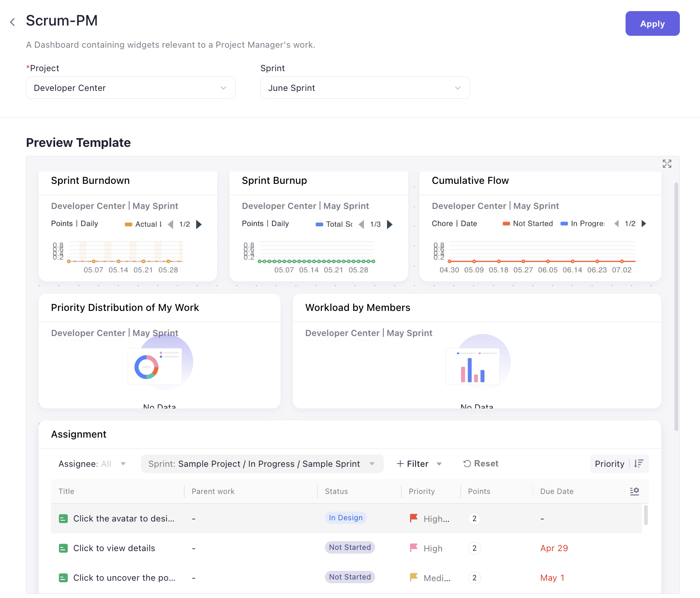Click the sort order icon beside Priority
700x598 pixels.
[x=639, y=464]
